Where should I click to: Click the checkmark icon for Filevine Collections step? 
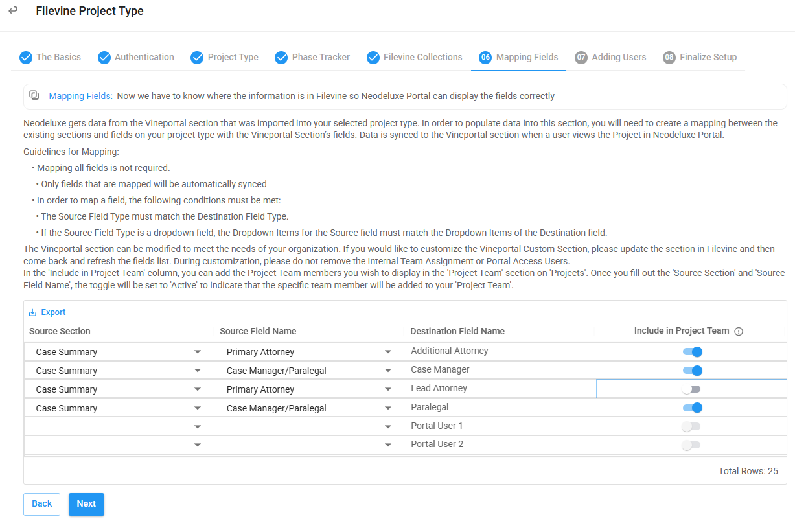pyautogui.click(x=373, y=58)
